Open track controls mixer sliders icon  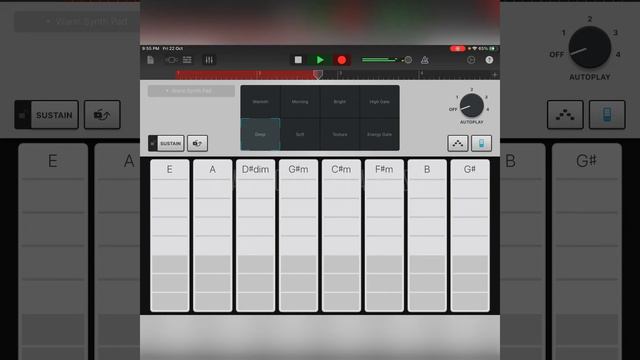point(209,60)
